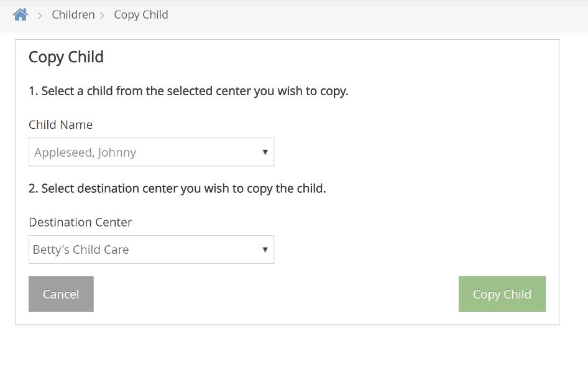Screen dimensions: 588x387
Task: Click the step 1 select child instruction
Action: point(188,91)
